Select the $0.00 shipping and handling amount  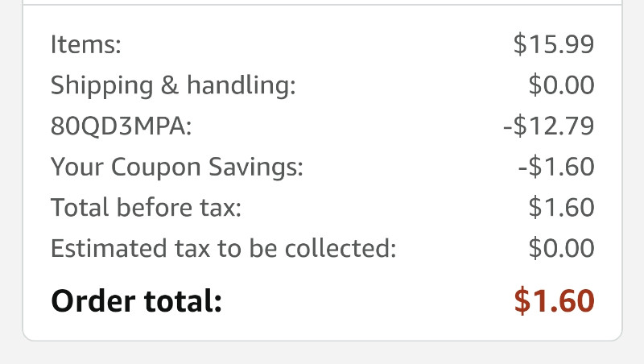561,85
